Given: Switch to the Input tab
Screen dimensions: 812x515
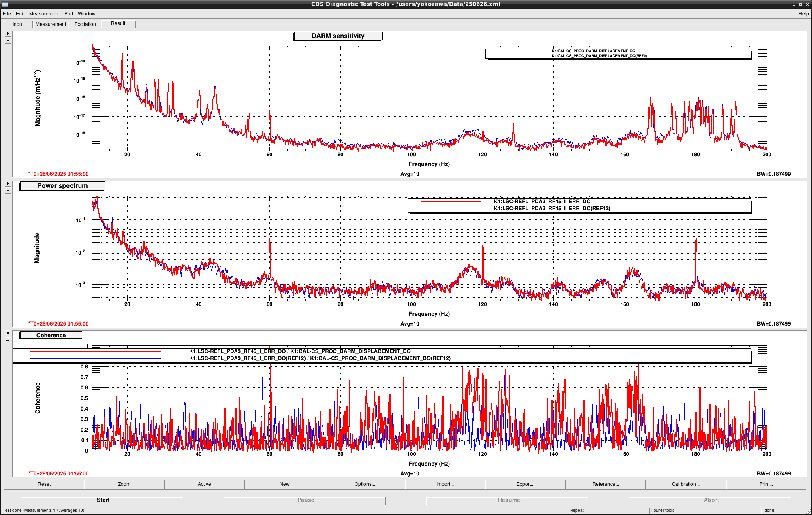Looking at the screenshot, I should click(18, 24).
